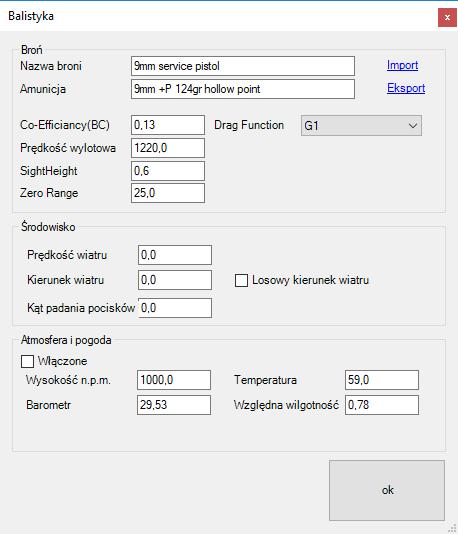Close the Balistyka dialog window

(x=447, y=17)
